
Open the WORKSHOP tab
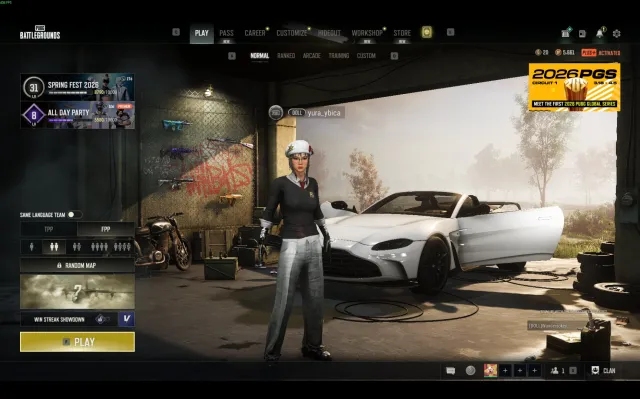(367, 33)
